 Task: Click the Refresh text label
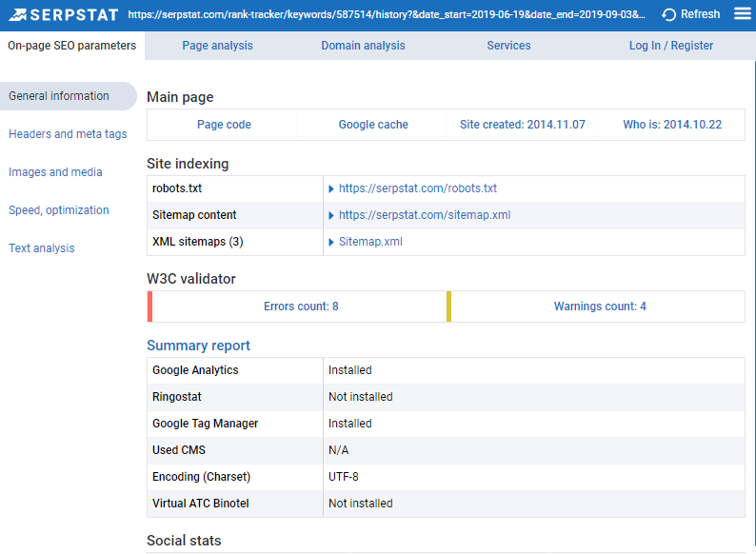click(x=700, y=14)
